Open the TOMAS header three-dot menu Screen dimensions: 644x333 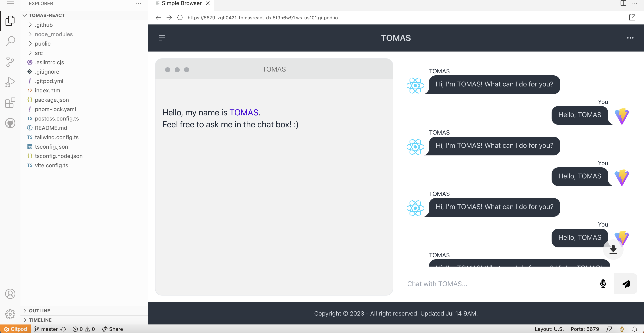pyautogui.click(x=630, y=38)
